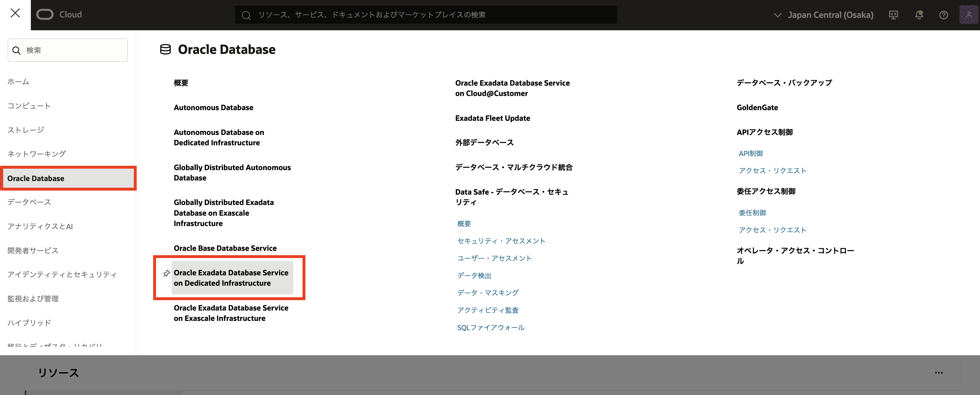Viewport: 980px width, 395px height.
Task: Open APIアクセス制御 heading
Action: click(x=765, y=132)
